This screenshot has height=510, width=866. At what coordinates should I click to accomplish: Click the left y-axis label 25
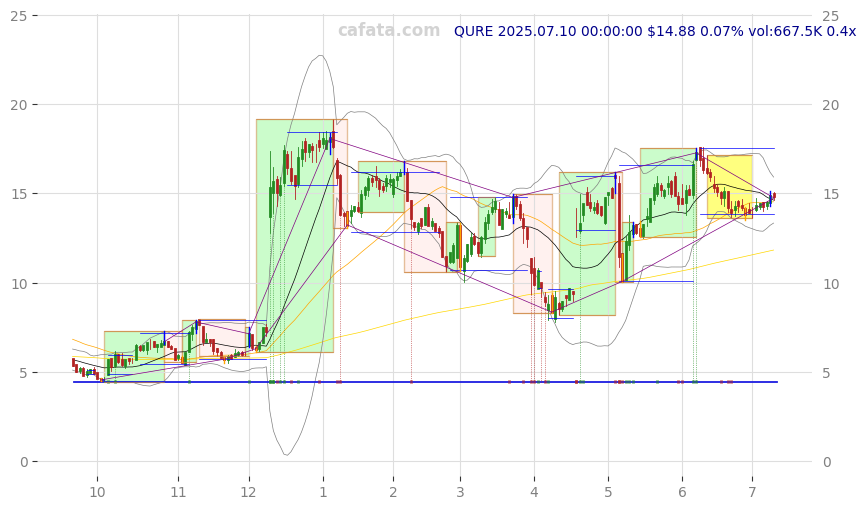19,15
